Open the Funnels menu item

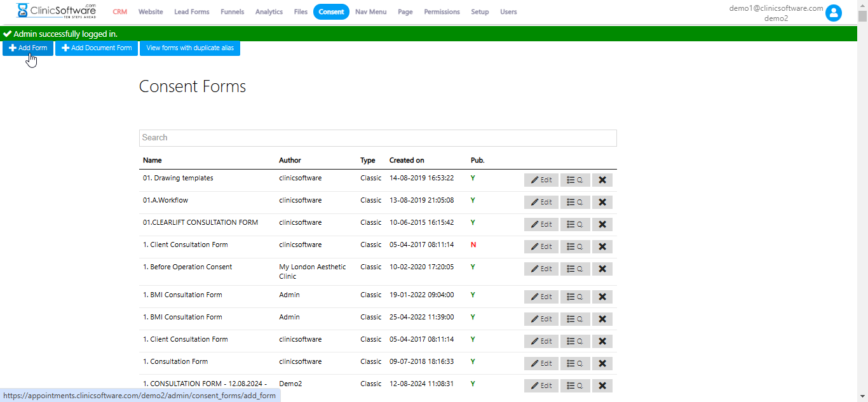pyautogui.click(x=232, y=12)
